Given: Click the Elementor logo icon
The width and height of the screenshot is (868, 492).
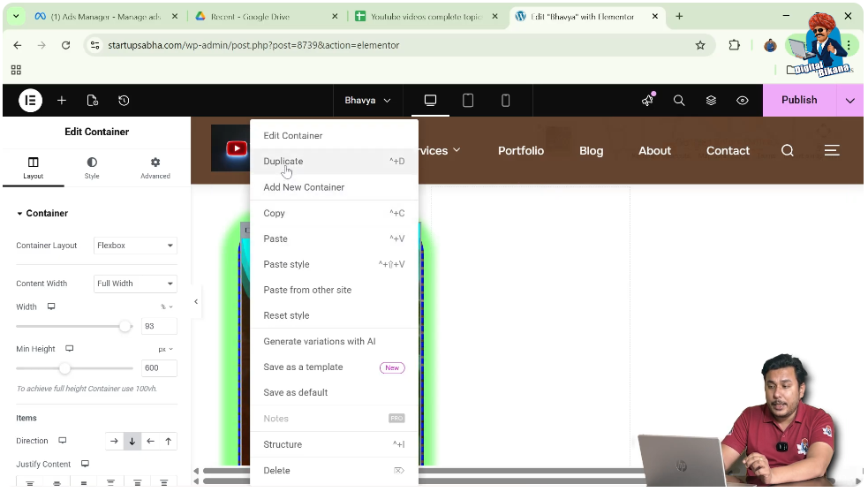Looking at the screenshot, I should (30, 101).
